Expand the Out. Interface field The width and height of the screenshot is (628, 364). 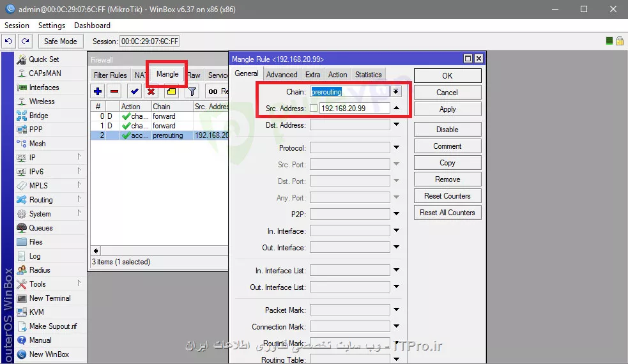[396, 247]
